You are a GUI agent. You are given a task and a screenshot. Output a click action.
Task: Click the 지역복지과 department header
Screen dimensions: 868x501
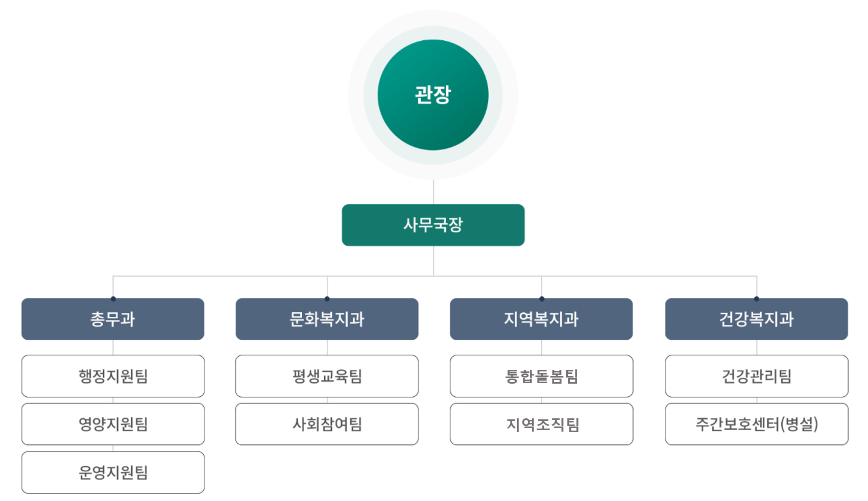click(541, 320)
